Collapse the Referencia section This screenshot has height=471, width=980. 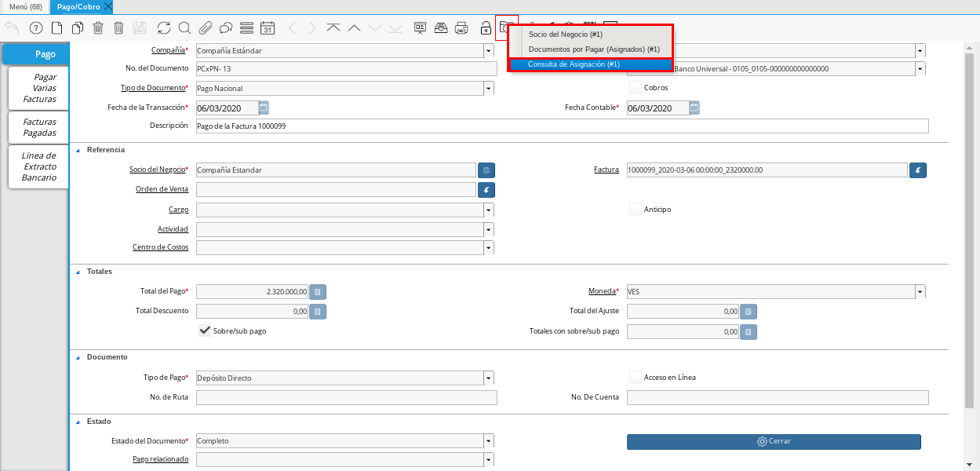pyautogui.click(x=78, y=150)
